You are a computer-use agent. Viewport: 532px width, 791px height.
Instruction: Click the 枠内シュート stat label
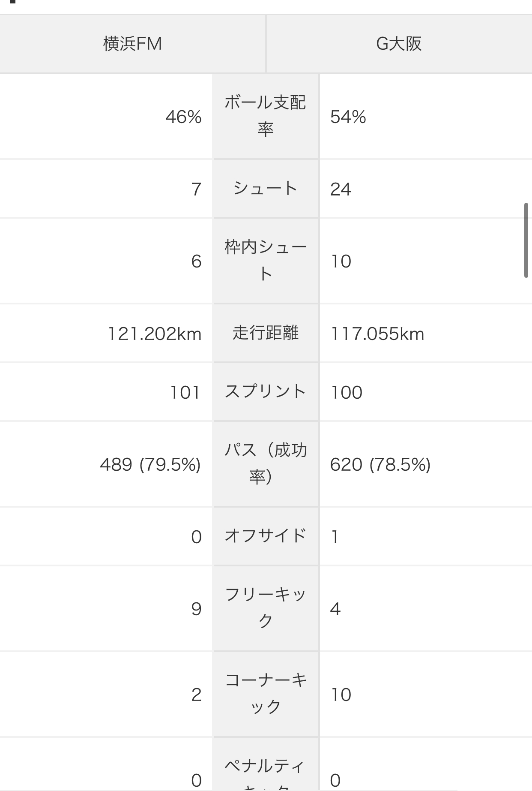pos(266,261)
